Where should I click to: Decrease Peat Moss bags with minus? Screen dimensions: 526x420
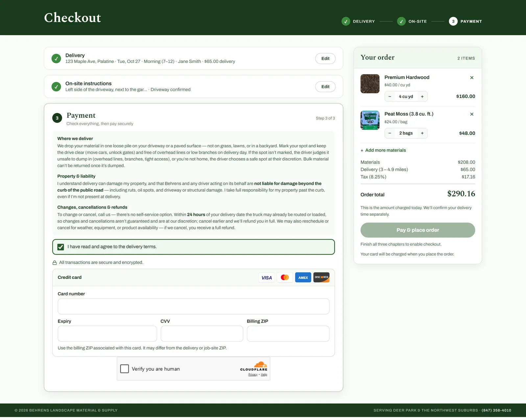[390, 133]
